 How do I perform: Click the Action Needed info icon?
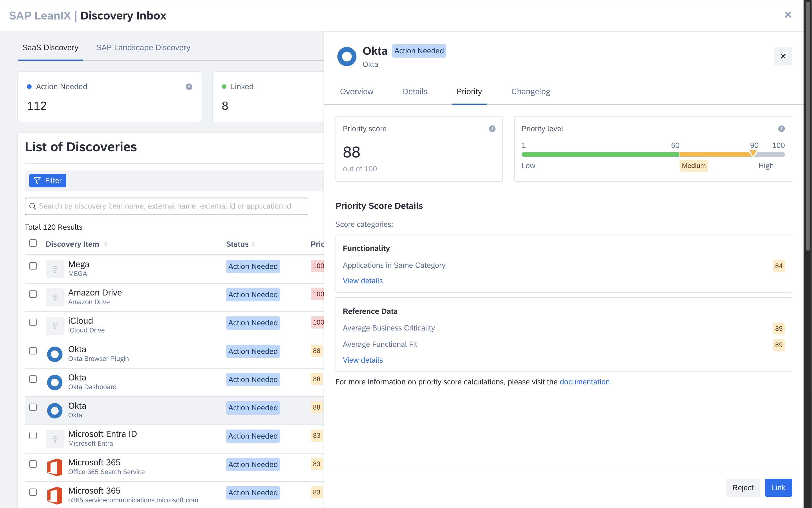click(189, 87)
